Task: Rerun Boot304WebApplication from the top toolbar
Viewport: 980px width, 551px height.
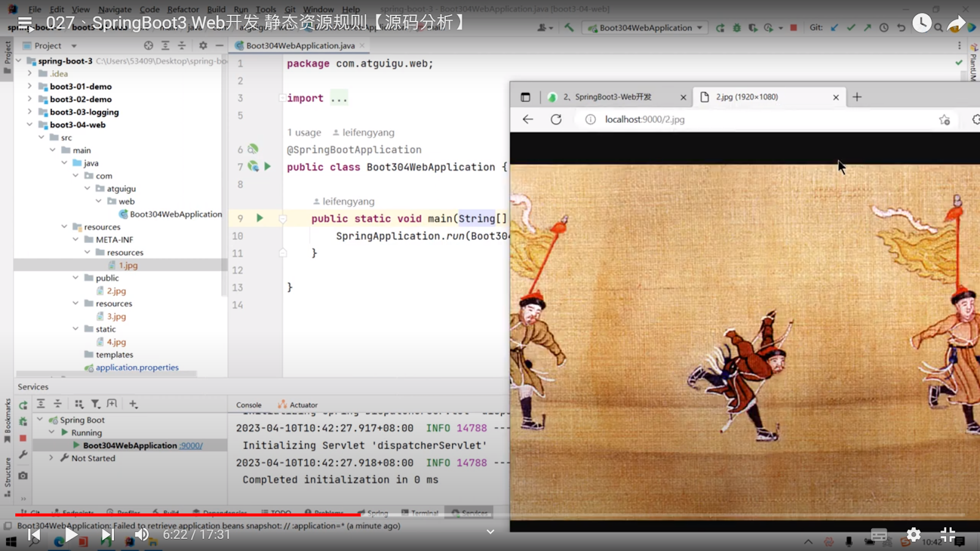Action: tap(720, 28)
